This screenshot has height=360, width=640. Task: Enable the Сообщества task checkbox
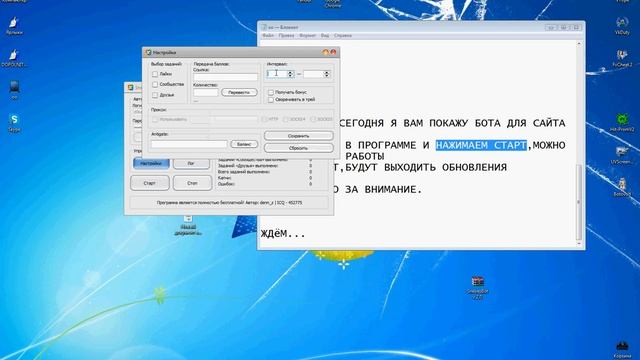pyautogui.click(x=155, y=84)
